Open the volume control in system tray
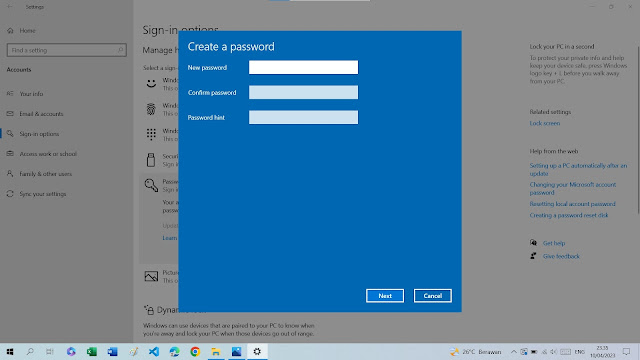This screenshot has width=640, height=360. tap(553, 351)
